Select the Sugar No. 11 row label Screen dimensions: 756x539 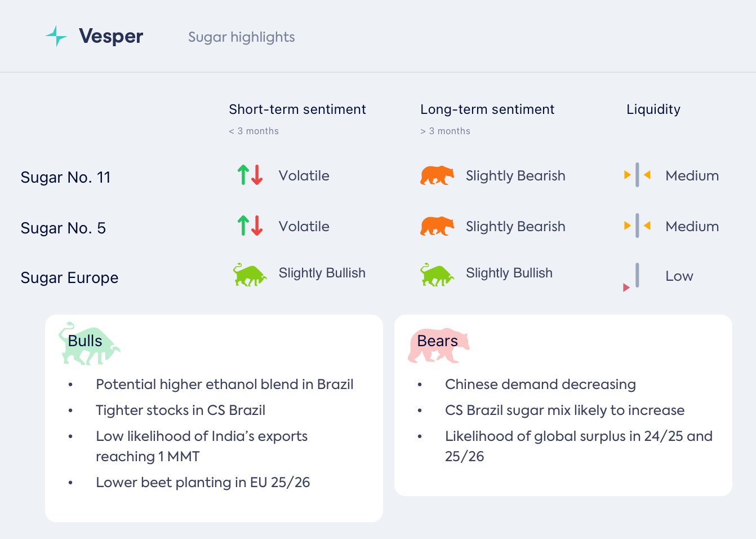(65, 178)
